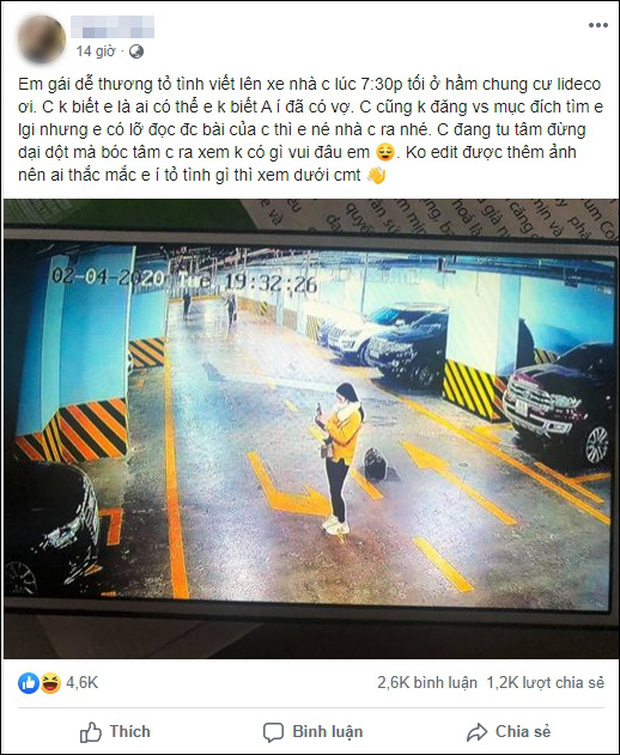Click the share arrow icon
Image resolution: width=620 pixels, height=755 pixels.
(x=477, y=732)
